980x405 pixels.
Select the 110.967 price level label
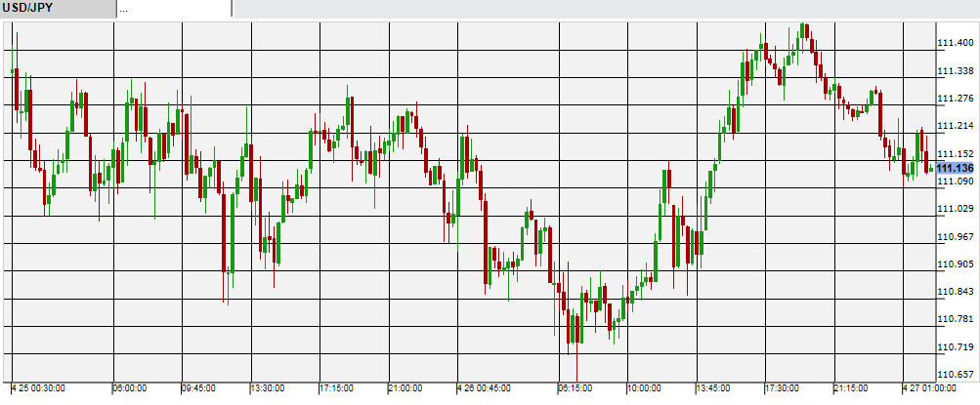coord(956,237)
